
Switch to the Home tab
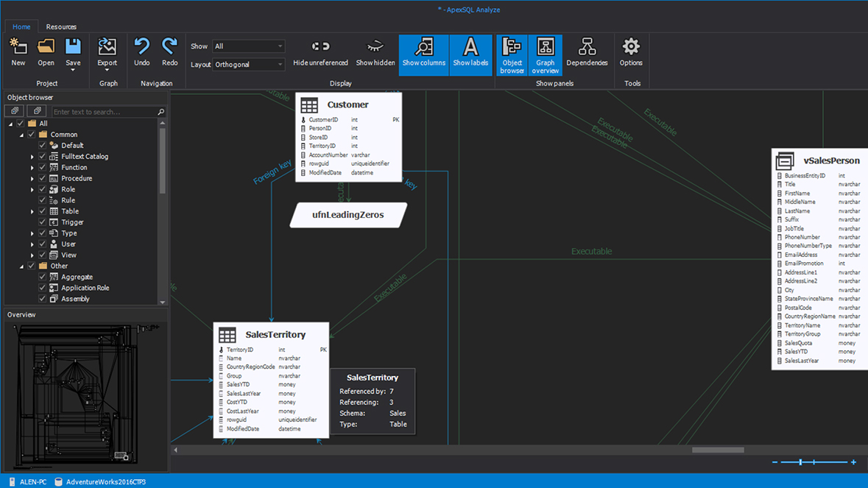pyautogui.click(x=21, y=26)
